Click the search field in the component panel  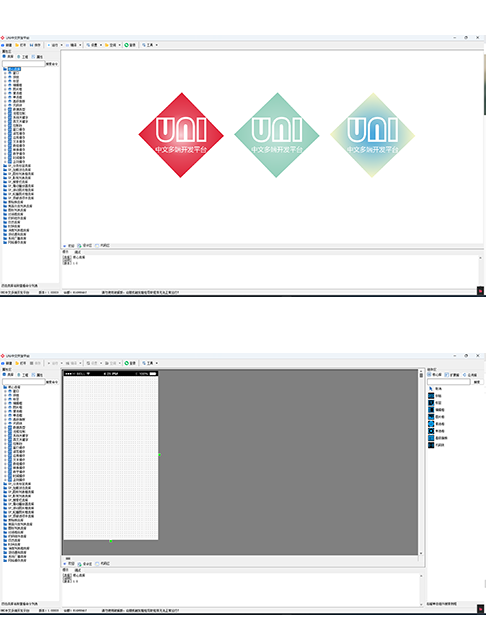pos(449,382)
